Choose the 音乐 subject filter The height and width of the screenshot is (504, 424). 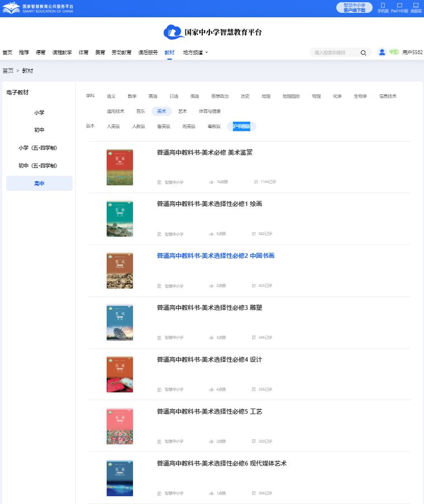click(141, 111)
